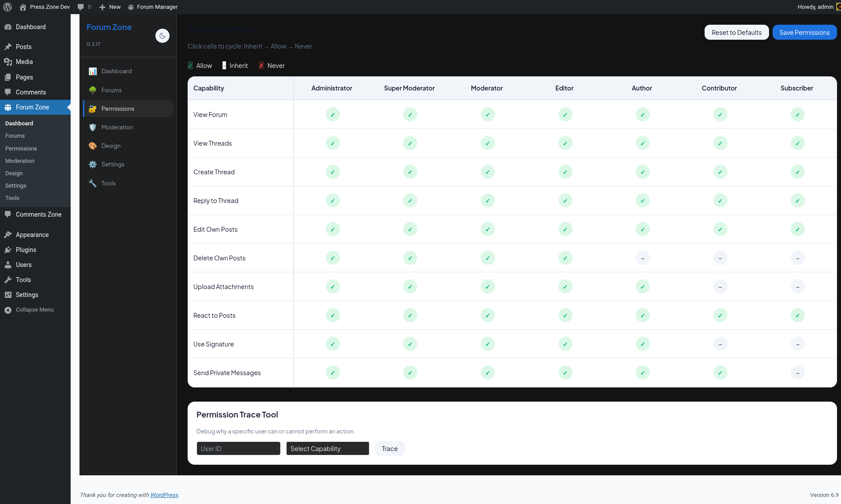Click the Plugins icon

(8, 250)
